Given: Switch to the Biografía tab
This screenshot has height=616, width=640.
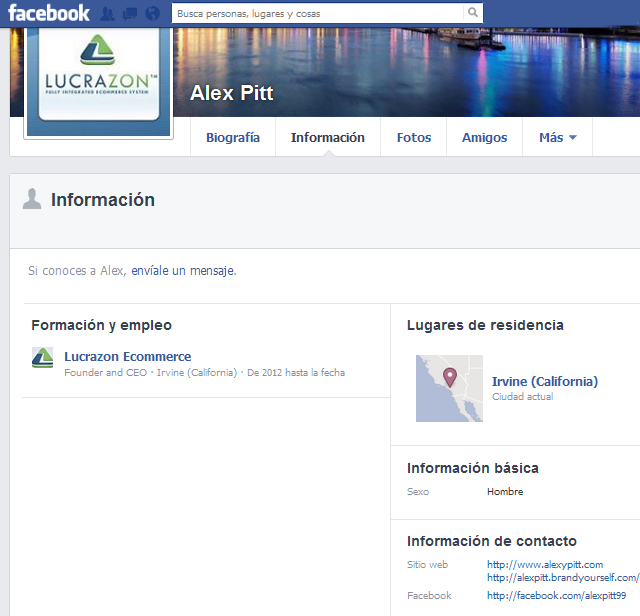Looking at the screenshot, I should (233, 138).
